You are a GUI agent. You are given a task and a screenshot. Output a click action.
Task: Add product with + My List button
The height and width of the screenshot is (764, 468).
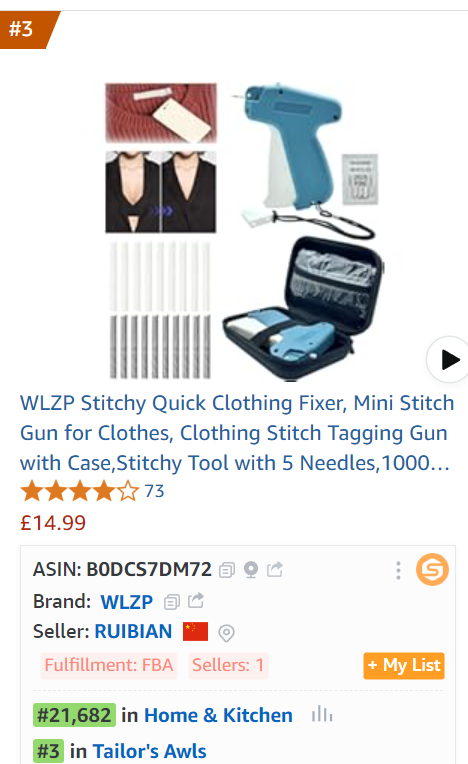tap(404, 666)
